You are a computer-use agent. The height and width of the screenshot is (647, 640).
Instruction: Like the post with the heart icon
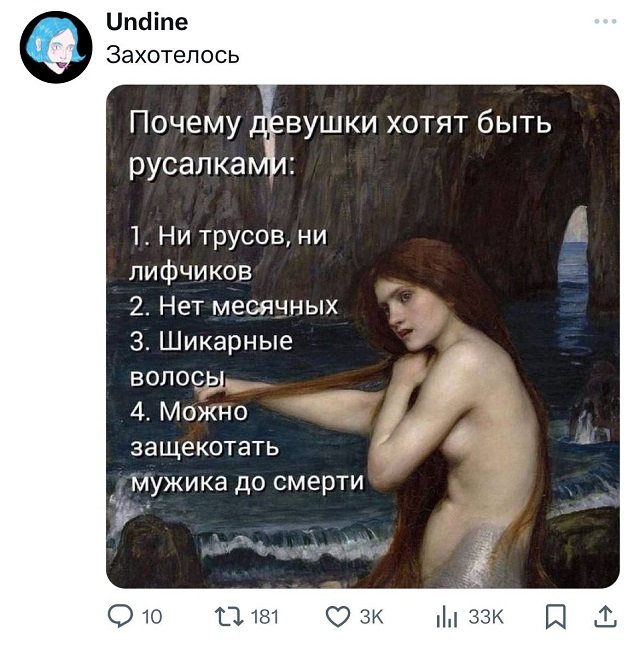(338, 617)
